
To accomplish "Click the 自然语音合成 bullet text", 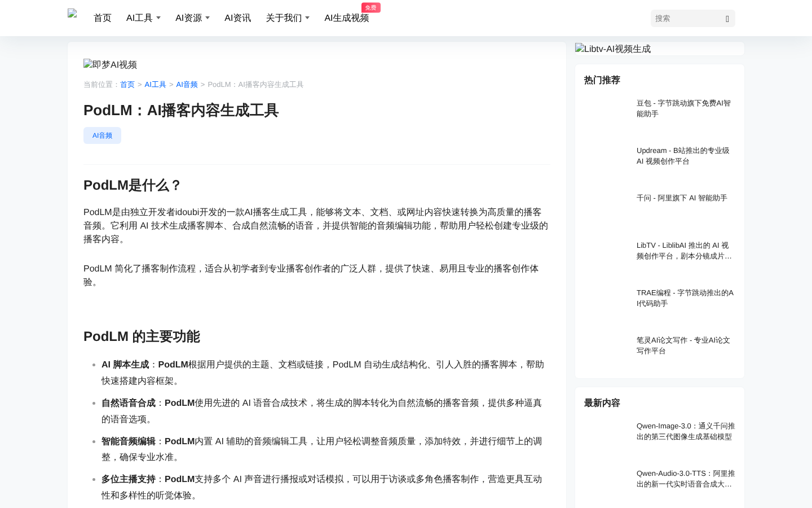I will (129, 403).
